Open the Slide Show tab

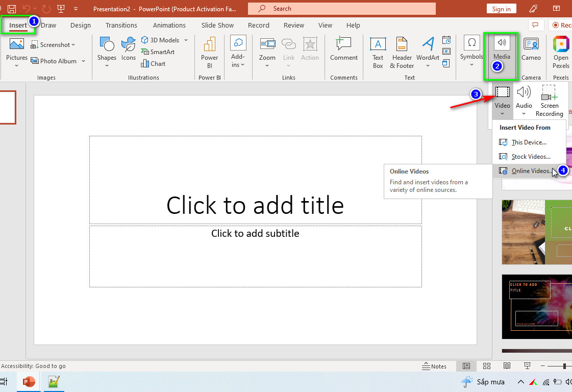(x=217, y=25)
